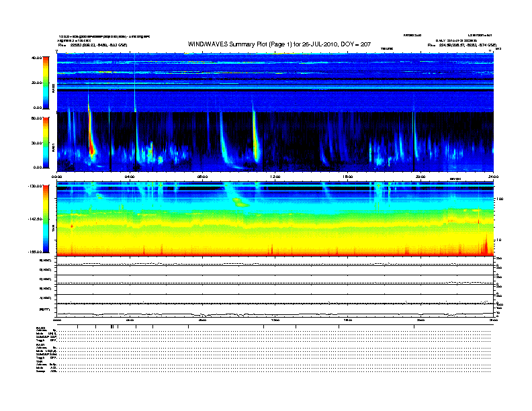Click the green emission patch near 10:00 in TNR panel

tap(241, 203)
